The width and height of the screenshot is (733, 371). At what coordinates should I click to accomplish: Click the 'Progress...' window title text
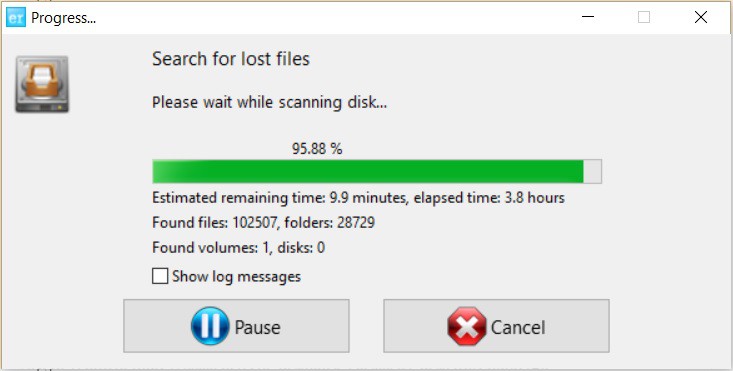click(x=63, y=18)
